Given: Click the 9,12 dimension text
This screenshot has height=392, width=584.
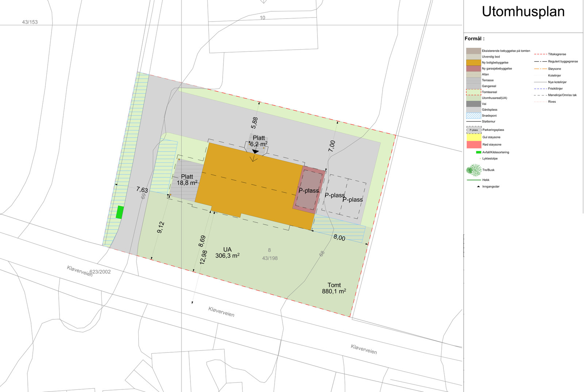Looking at the screenshot, I should click(161, 227).
